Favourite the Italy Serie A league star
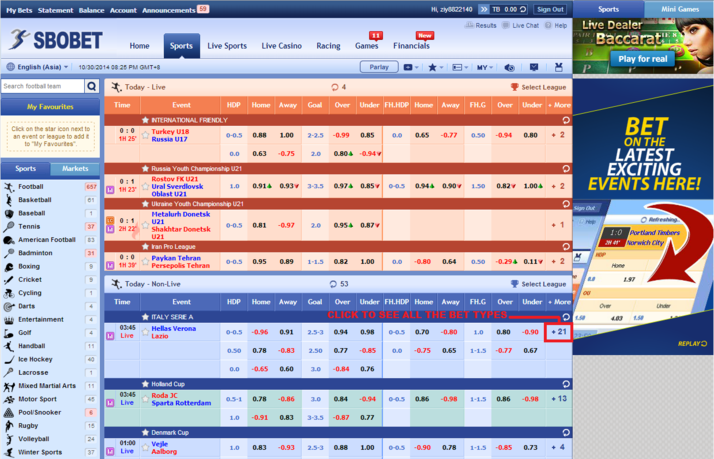 click(145, 317)
